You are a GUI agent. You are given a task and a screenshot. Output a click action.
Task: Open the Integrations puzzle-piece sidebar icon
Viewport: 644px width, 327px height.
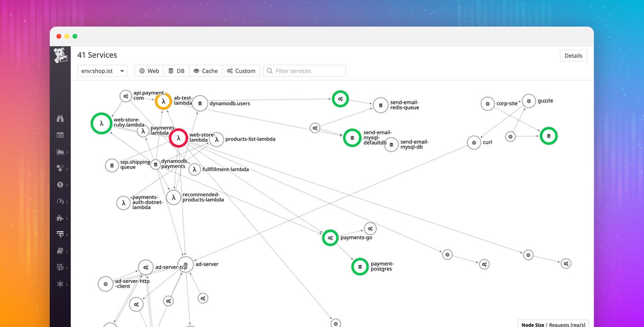coord(60,218)
